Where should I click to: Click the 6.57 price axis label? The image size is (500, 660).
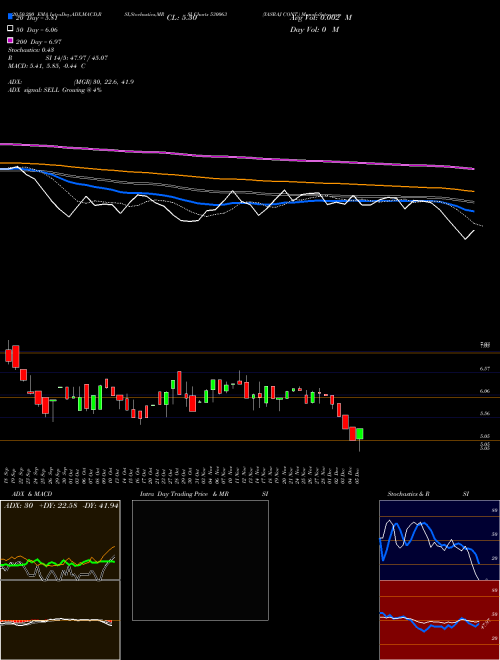(x=485, y=368)
